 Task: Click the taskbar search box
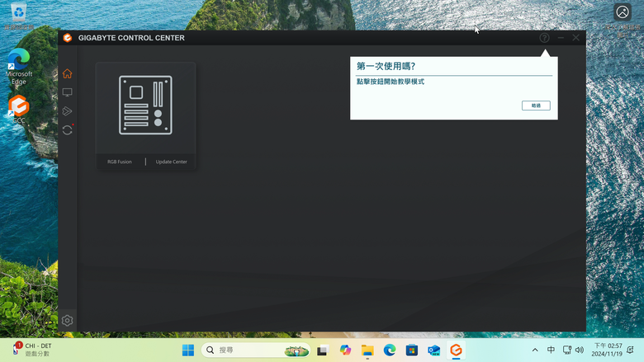[x=255, y=350]
